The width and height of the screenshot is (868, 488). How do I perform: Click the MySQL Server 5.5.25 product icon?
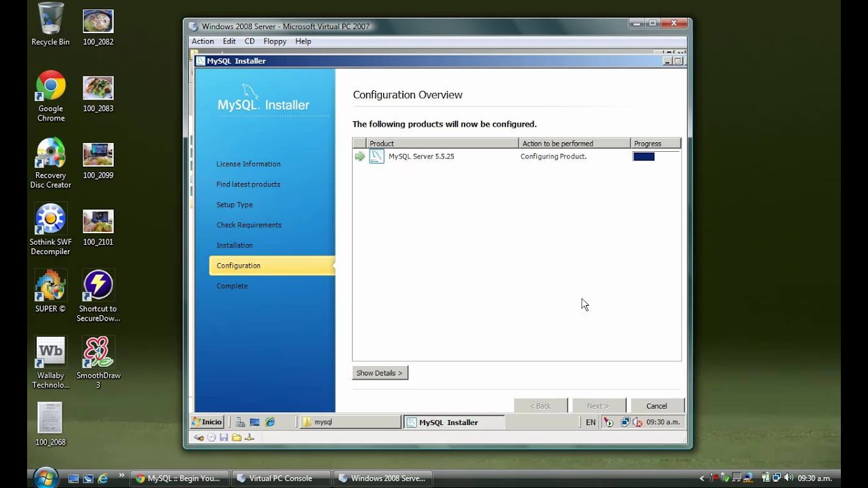(x=376, y=157)
